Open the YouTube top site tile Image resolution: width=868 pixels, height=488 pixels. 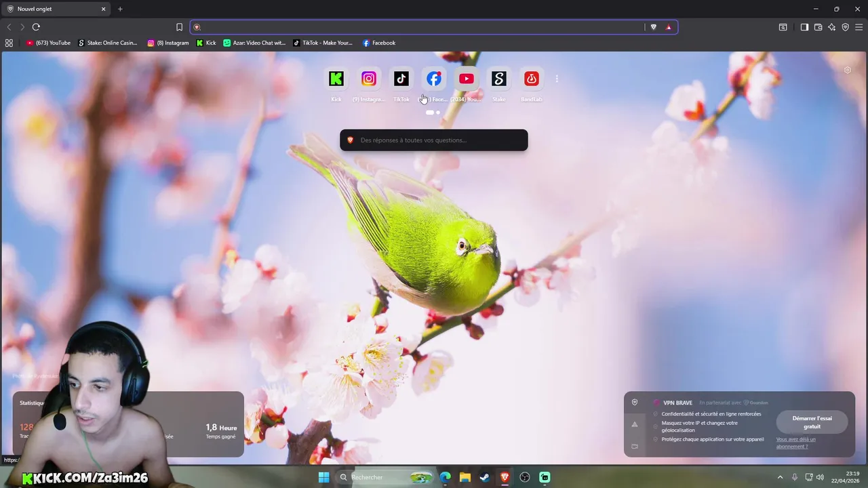(x=467, y=79)
